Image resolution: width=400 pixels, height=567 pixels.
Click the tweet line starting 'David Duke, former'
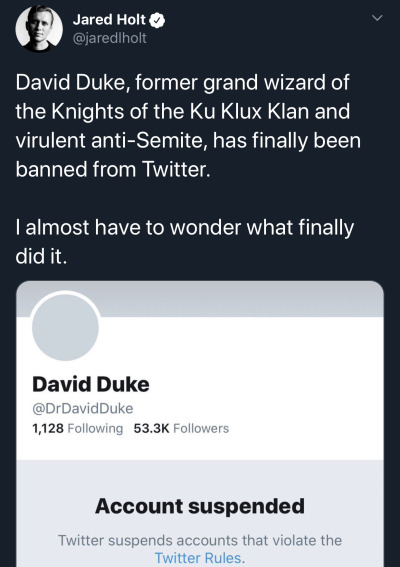(x=183, y=83)
